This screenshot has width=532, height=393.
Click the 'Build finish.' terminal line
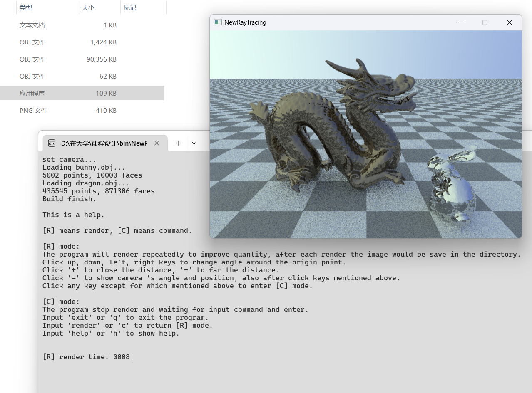coord(70,199)
